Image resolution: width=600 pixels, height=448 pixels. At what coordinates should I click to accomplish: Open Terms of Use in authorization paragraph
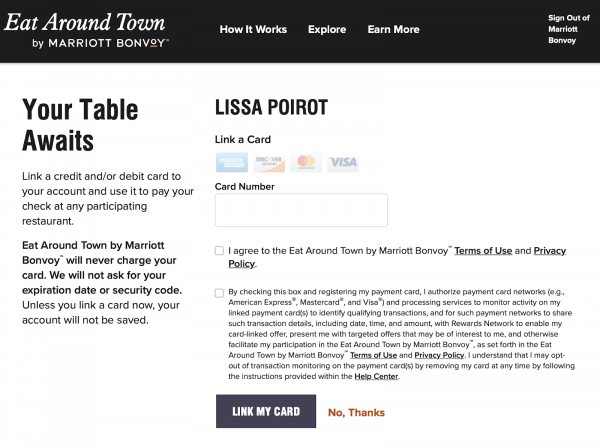pos(374,355)
